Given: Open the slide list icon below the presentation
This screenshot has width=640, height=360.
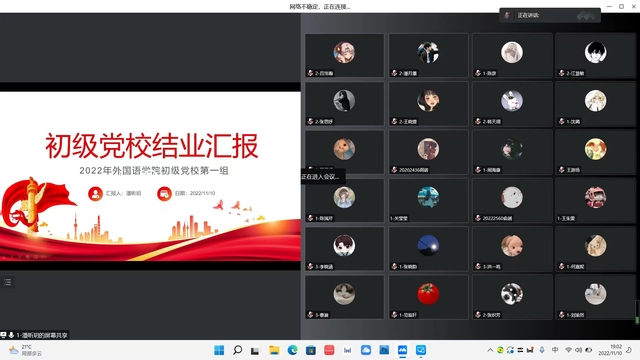Looking at the screenshot, I should coord(7,282).
